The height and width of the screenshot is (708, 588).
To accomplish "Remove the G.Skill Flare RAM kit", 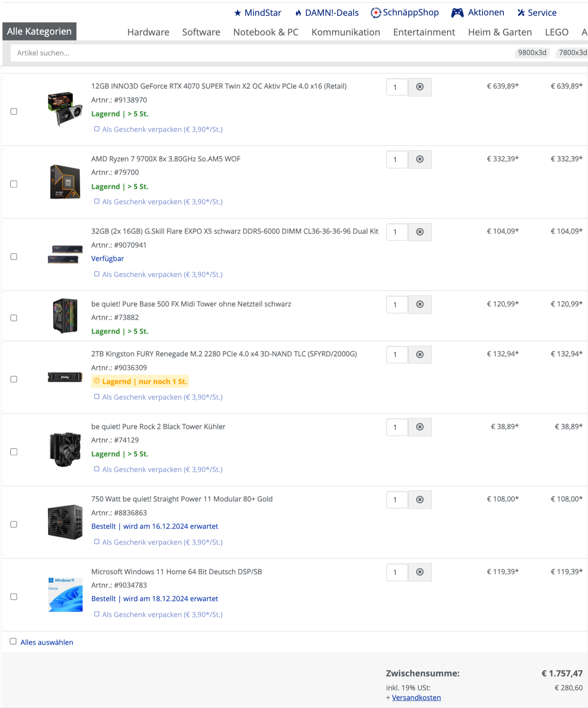I will point(420,232).
